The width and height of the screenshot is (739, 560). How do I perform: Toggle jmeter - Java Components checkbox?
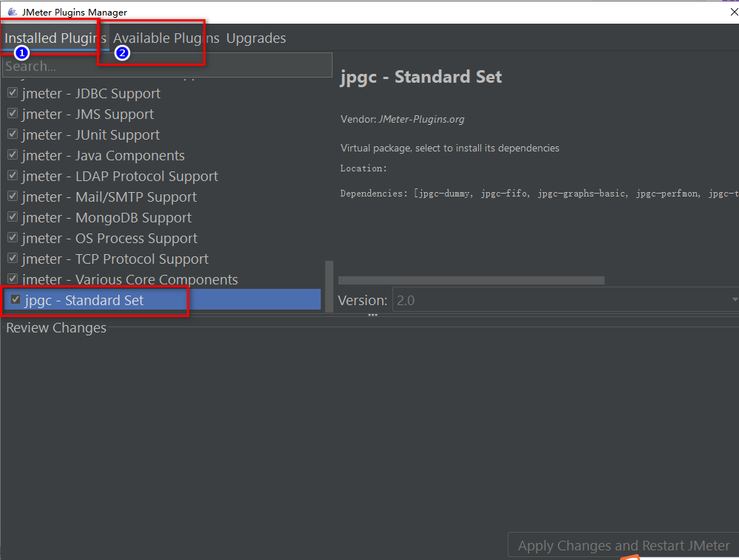[13, 155]
